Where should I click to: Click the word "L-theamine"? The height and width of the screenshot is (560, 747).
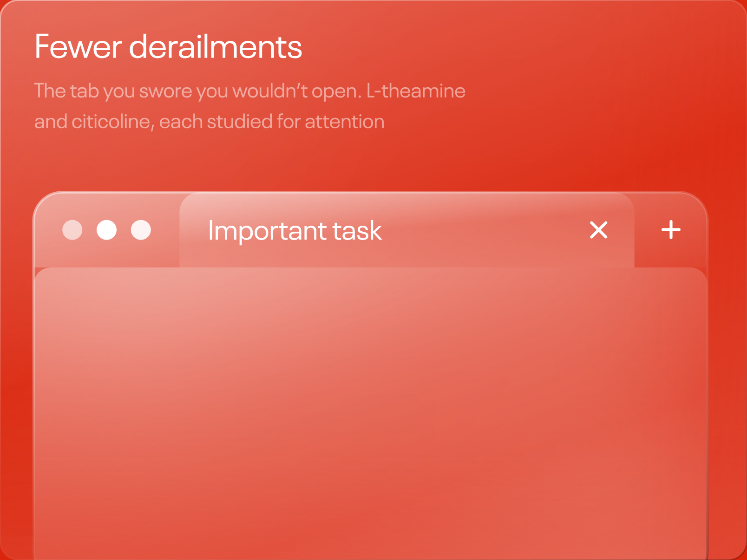(416, 91)
